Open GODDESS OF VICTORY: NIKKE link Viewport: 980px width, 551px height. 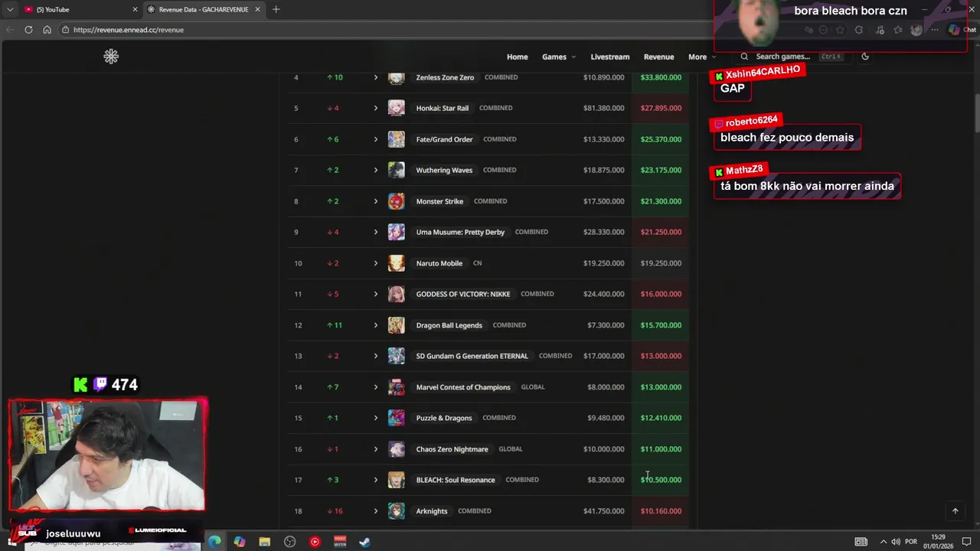[463, 294]
